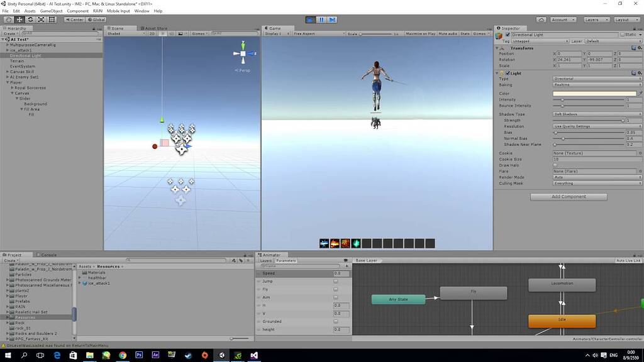Open the Shadow Type dropdown
The image size is (644, 362).
596,114
